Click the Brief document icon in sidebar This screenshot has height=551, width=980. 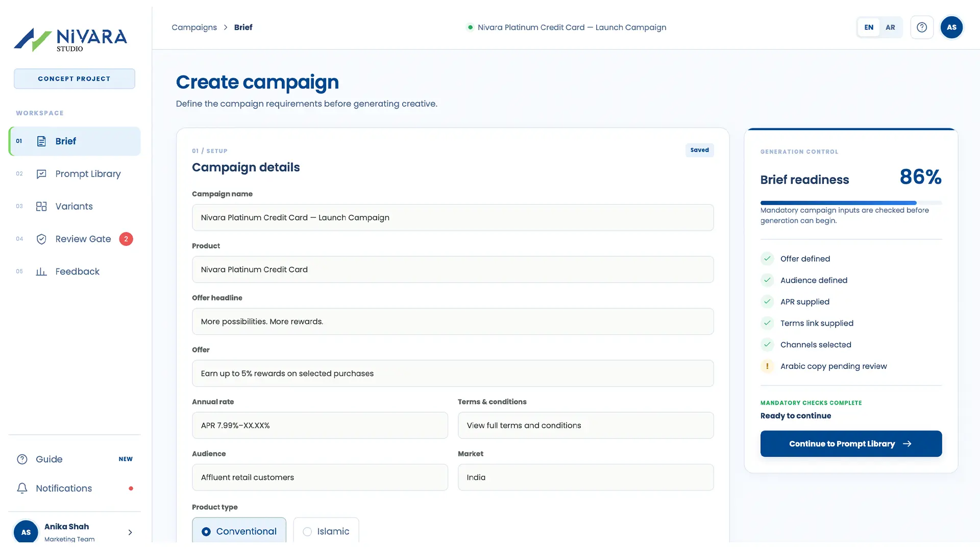[41, 141]
